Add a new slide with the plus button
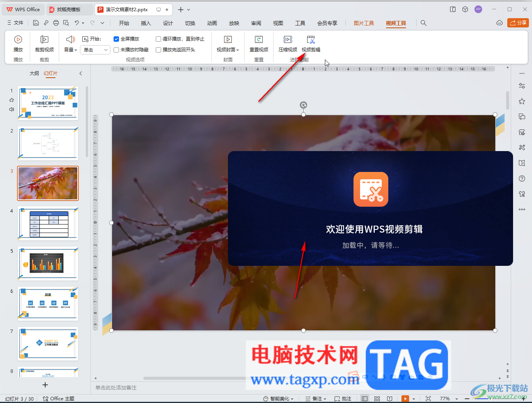 click(45, 385)
